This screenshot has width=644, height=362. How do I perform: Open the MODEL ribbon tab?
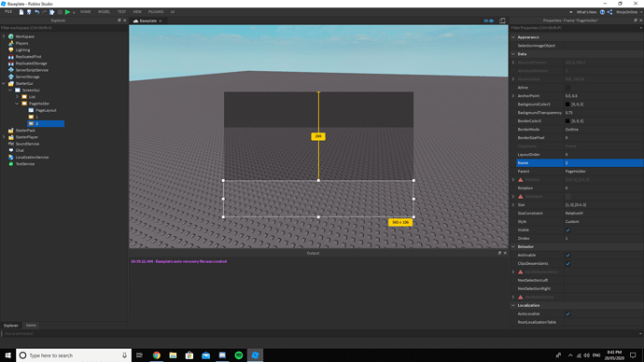tap(104, 12)
